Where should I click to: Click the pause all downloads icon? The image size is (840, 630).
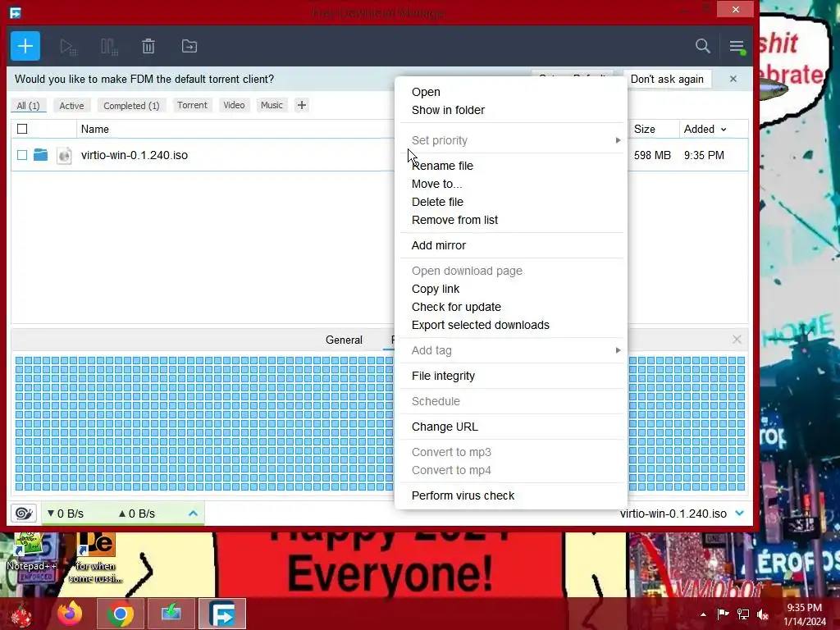pyautogui.click(x=109, y=47)
